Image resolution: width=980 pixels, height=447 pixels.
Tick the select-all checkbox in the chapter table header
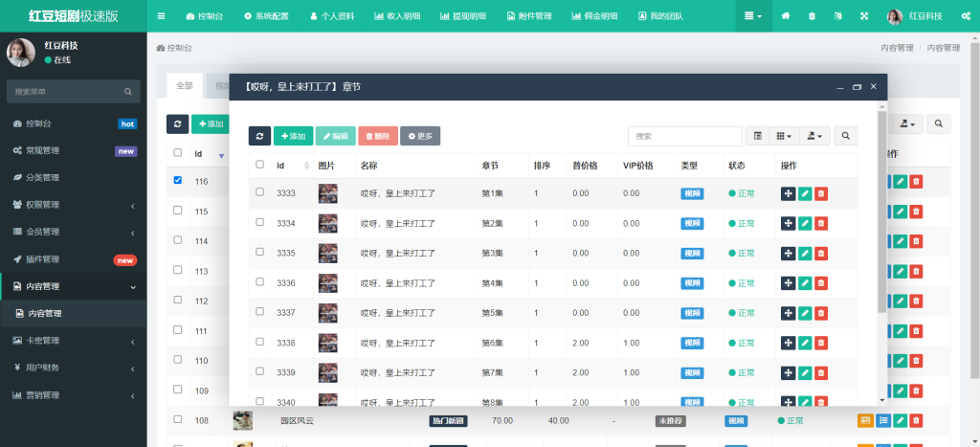point(259,165)
